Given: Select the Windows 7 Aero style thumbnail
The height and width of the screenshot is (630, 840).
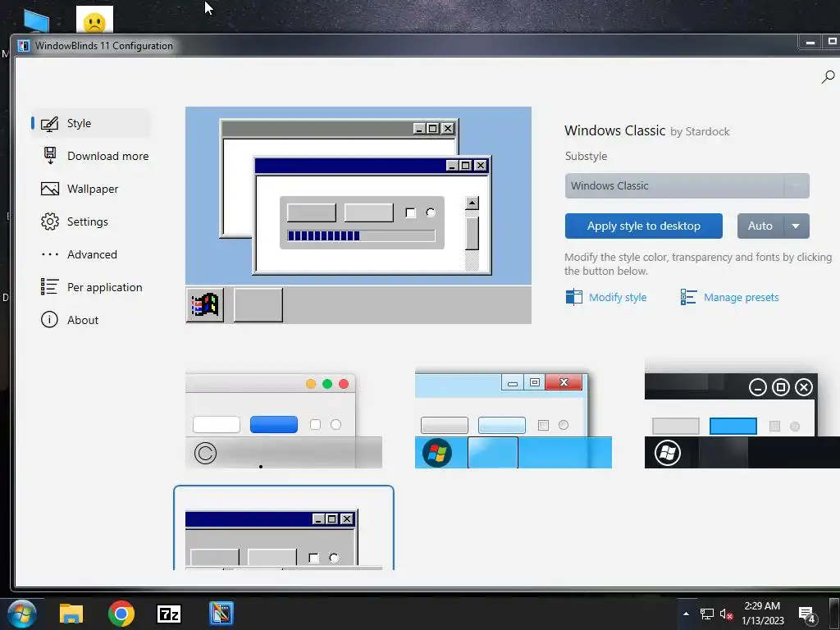Looking at the screenshot, I should click(x=514, y=421).
